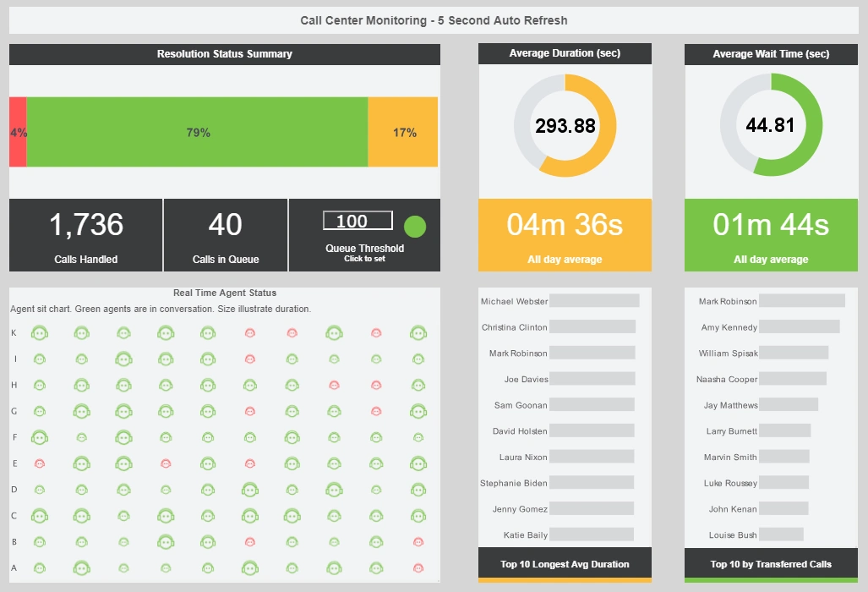
Task: Select the large smiling agent avatar in row F
Action: tap(40, 436)
